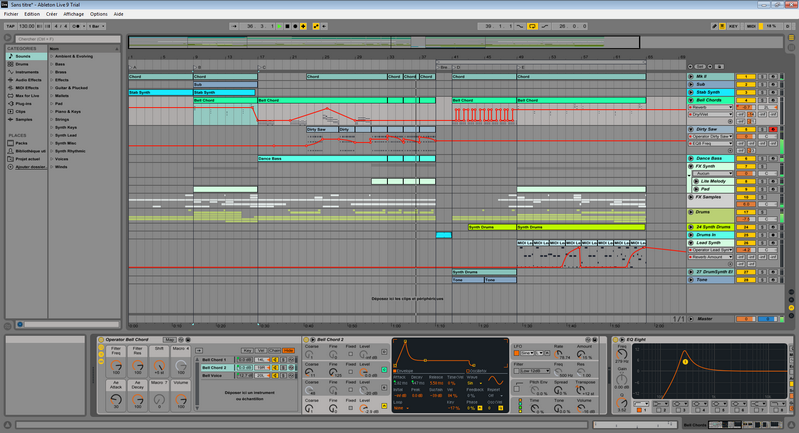Click the MIDI map mode button

tap(751, 26)
